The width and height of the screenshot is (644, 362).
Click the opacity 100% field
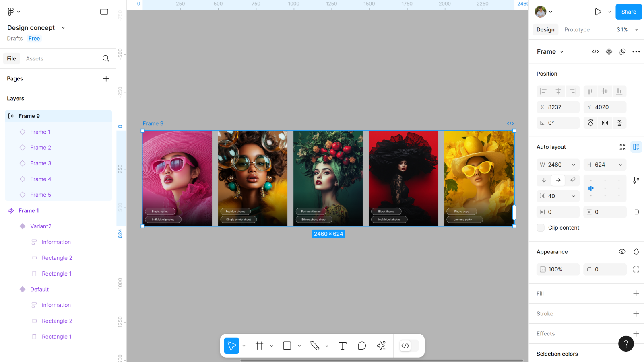point(558,269)
